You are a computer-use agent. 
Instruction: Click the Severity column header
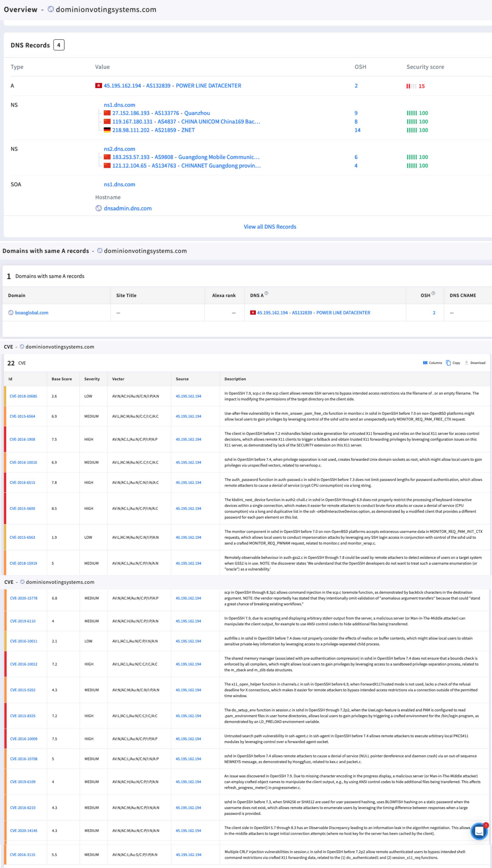pos(92,379)
